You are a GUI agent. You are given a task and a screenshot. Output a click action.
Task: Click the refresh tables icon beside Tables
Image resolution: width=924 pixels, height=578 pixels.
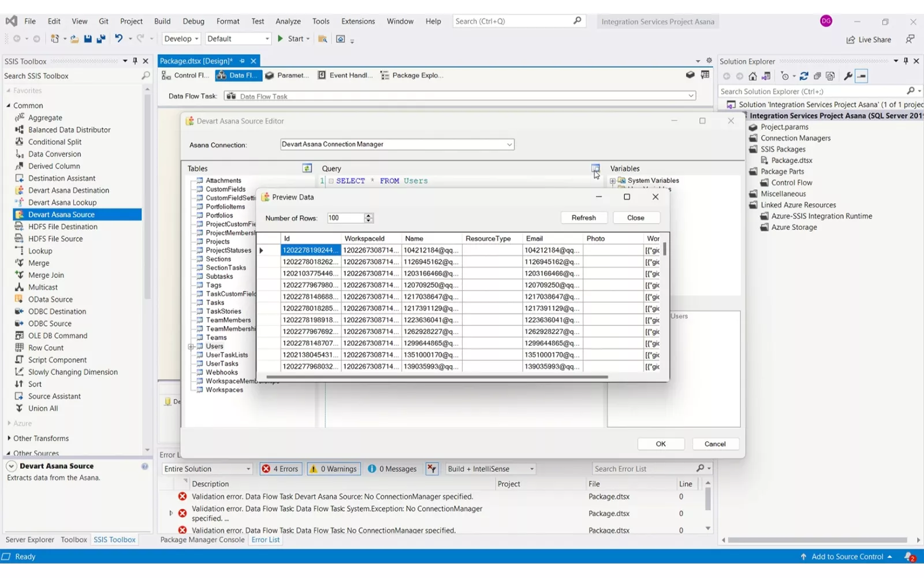(x=307, y=168)
